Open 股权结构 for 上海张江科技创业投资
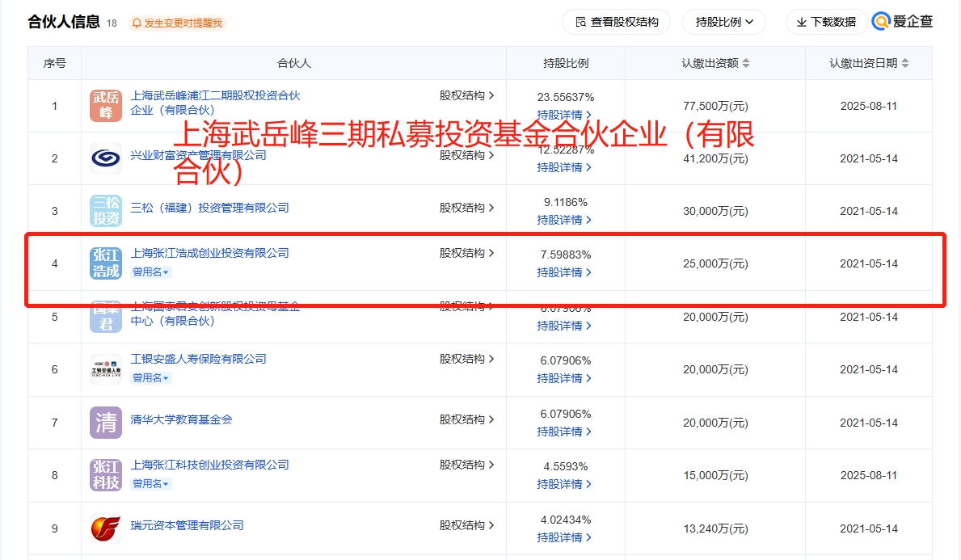The height and width of the screenshot is (560, 961). [x=466, y=465]
